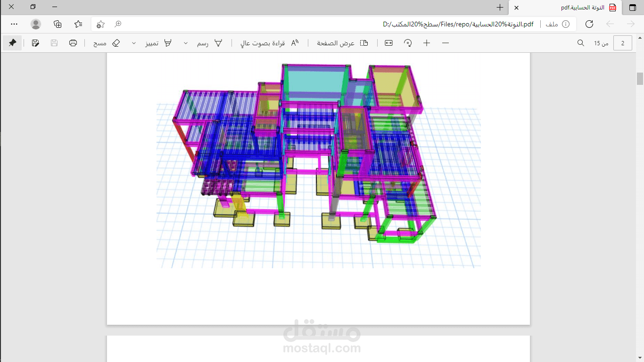Open the Favorites list icon

coord(78,24)
